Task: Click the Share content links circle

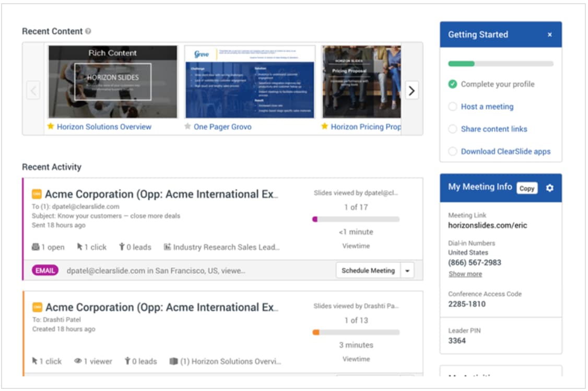Action: point(453,129)
